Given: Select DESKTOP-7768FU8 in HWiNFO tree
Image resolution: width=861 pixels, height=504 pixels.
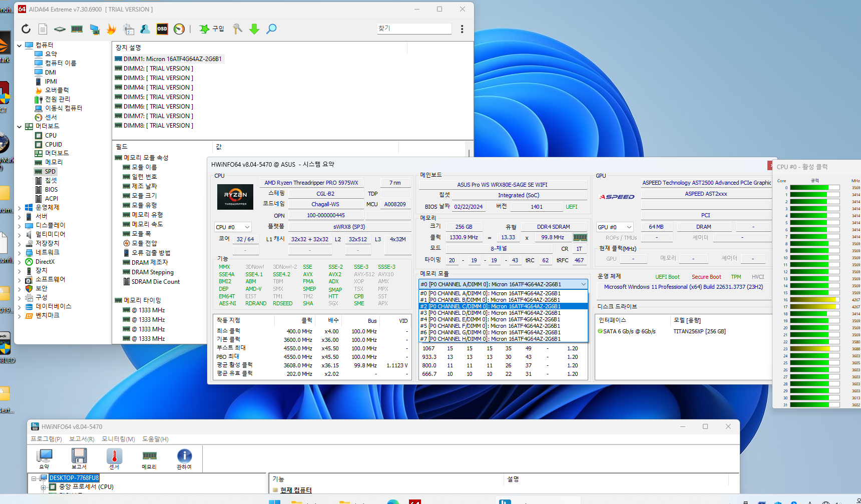Looking at the screenshot, I should 74,478.
